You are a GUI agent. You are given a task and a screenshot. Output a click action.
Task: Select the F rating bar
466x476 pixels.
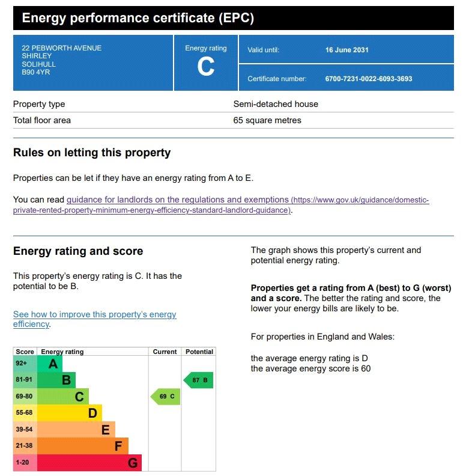coord(83,445)
